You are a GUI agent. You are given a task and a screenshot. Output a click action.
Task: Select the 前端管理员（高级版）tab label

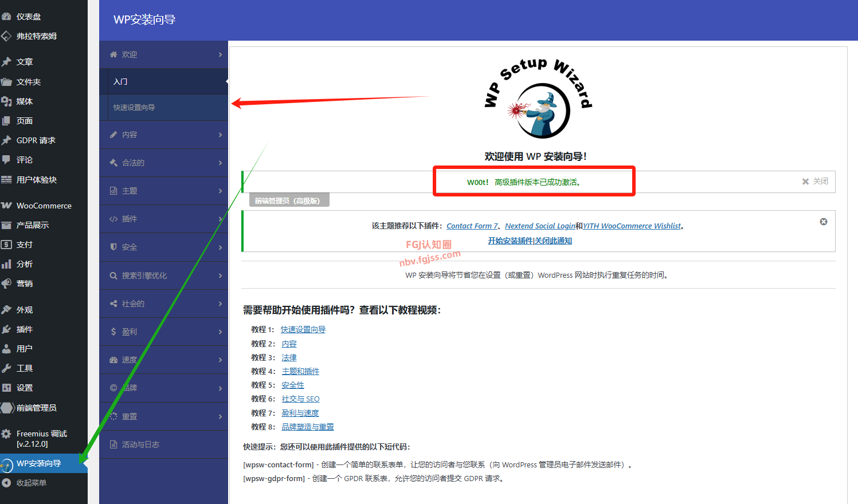pyautogui.click(x=289, y=200)
